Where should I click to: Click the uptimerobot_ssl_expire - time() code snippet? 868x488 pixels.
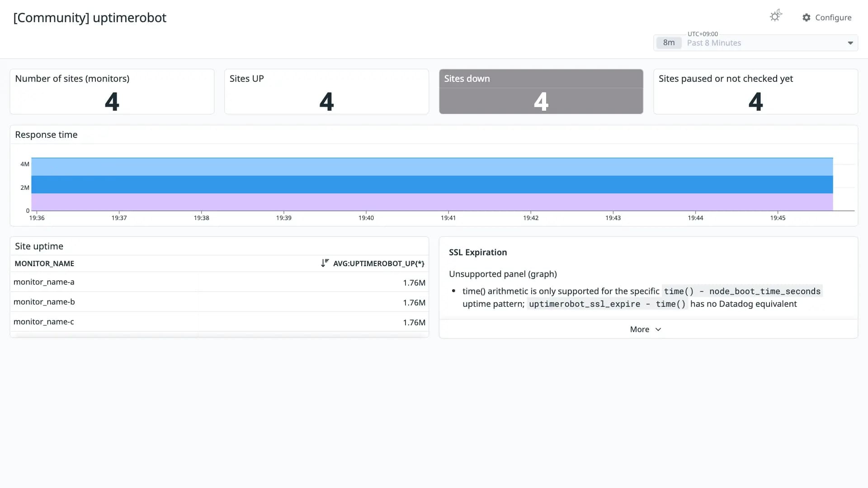pyautogui.click(x=607, y=304)
